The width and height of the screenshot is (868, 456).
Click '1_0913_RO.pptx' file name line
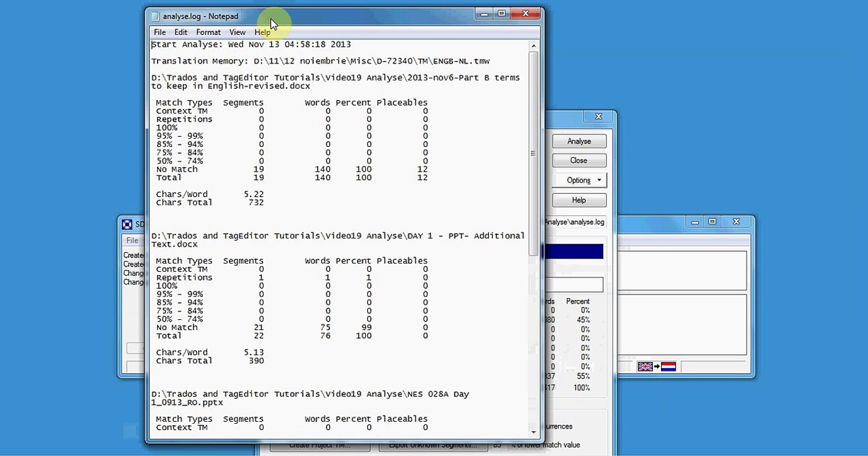[187, 403]
